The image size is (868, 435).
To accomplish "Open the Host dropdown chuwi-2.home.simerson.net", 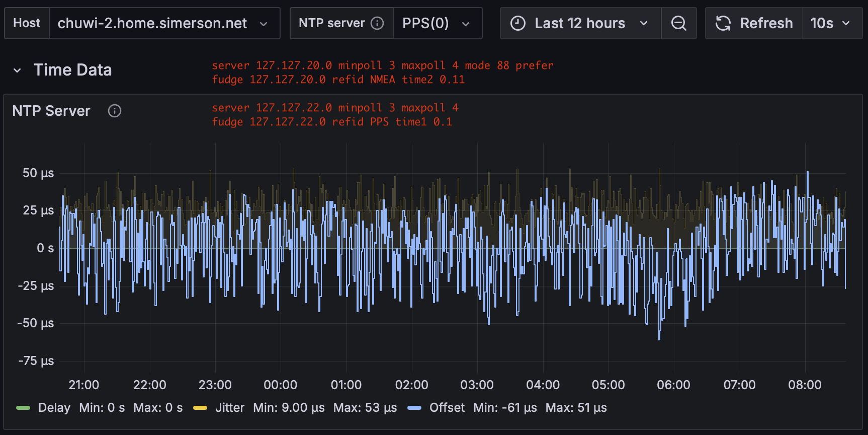I will point(164,23).
